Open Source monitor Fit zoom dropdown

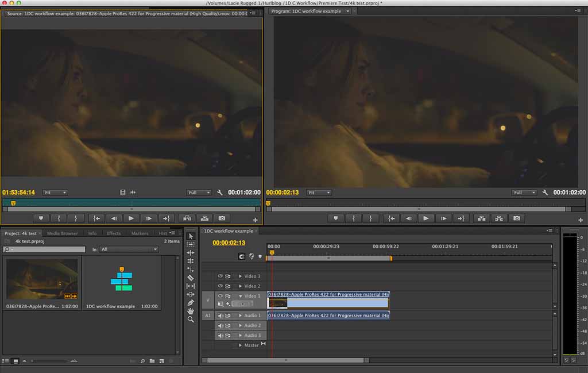pyautogui.click(x=56, y=193)
